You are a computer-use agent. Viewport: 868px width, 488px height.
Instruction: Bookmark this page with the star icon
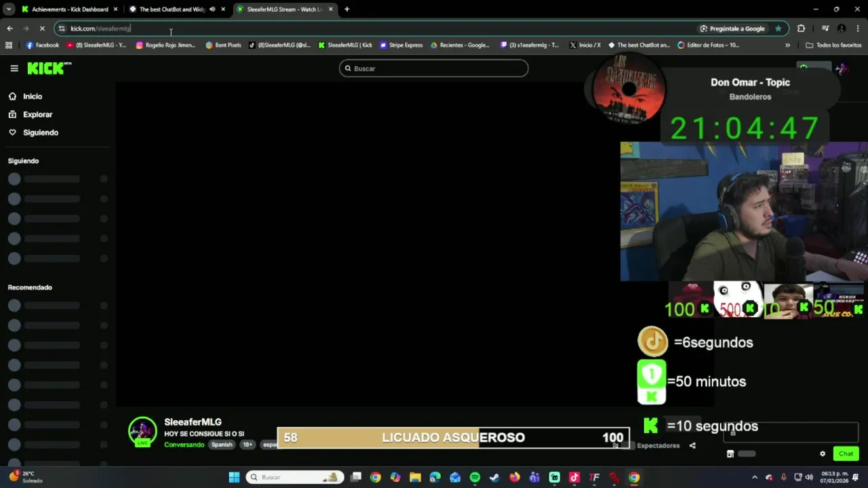point(778,28)
